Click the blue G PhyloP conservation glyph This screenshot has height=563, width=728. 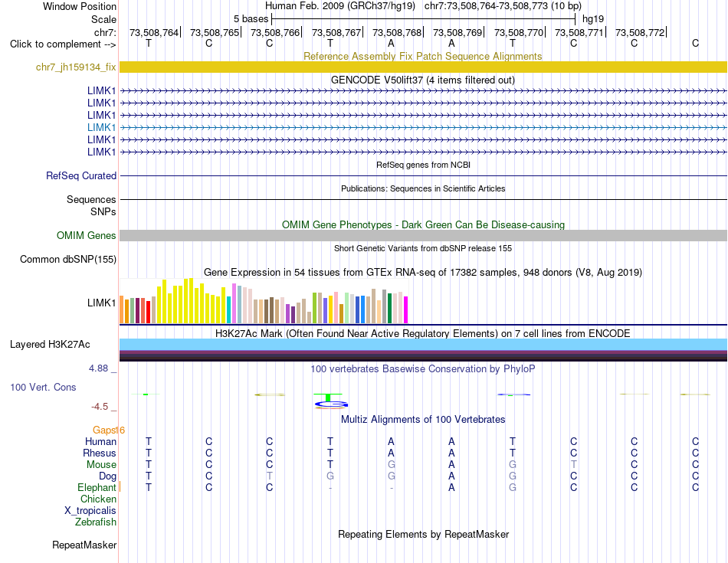[x=331, y=404]
